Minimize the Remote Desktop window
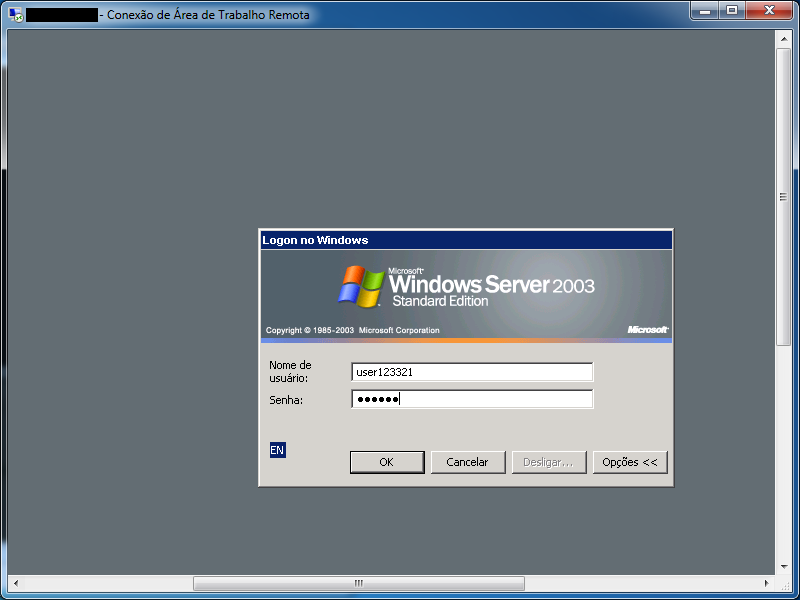The height and width of the screenshot is (600, 800). click(705, 10)
